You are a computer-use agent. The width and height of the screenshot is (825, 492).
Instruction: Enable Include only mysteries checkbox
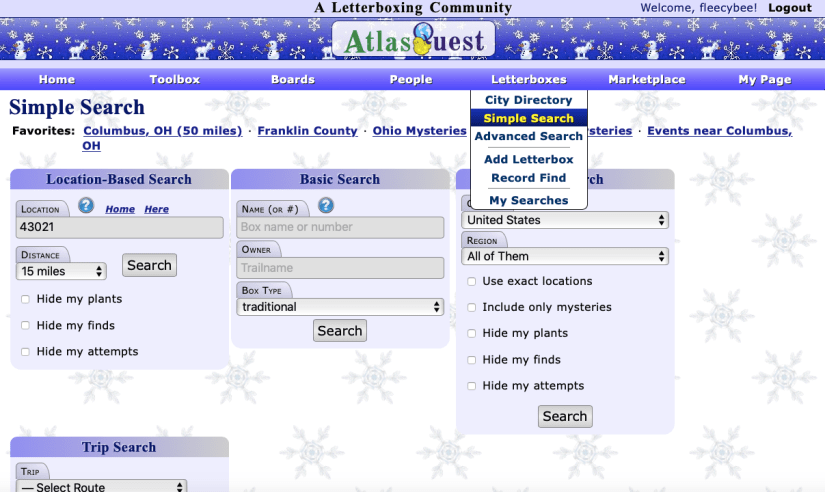click(471, 307)
